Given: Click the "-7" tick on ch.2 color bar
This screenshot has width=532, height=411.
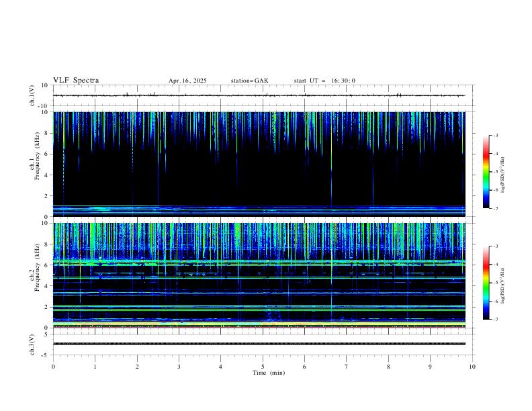Looking at the screenshot, I should pyautogui.click(x=496, y=320).
